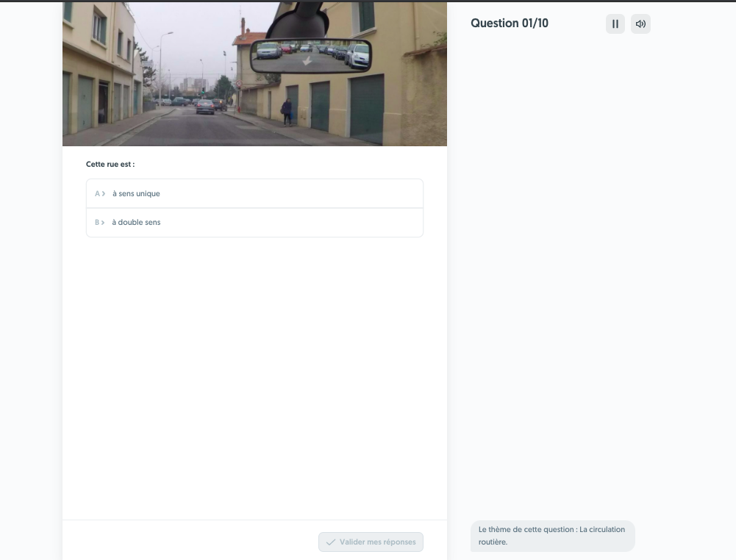736x560 pixels.
Task: Click the pause icon next to Question 01/10
Action: (x=615, y=24)
